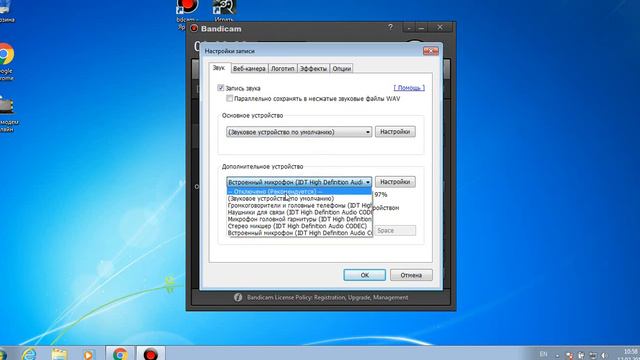Open the Эффекты tab
The image size is (640, 360).
point(313,69)
